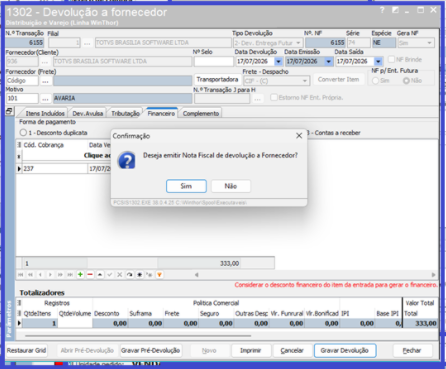
Task: Open Fornecedor (Frete) lookup ellipsis button
Action: pyautogui.click(x=45, y=81)
